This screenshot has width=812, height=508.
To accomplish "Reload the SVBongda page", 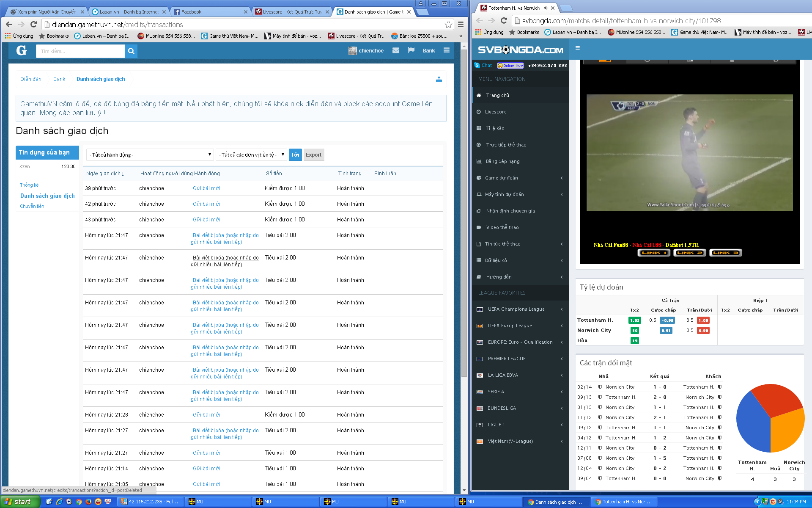I will coord(504,20).
